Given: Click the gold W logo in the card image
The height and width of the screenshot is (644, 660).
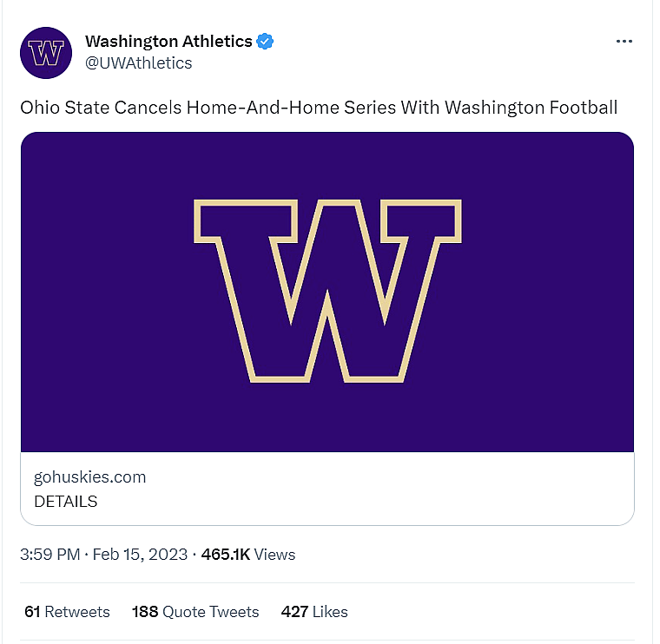Looking at the screenshot, I should [327, 290].
